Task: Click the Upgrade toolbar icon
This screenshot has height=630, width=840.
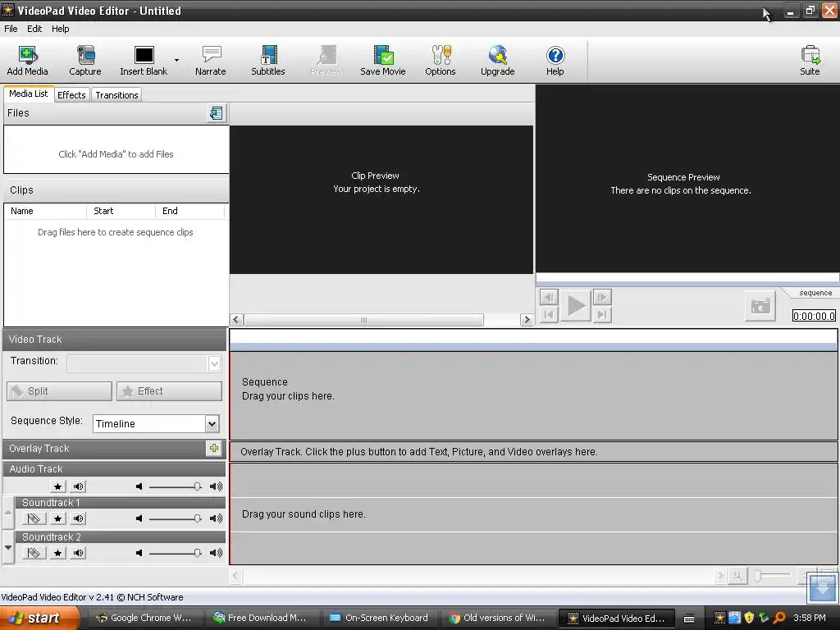Action: click(x=498, y=60)
